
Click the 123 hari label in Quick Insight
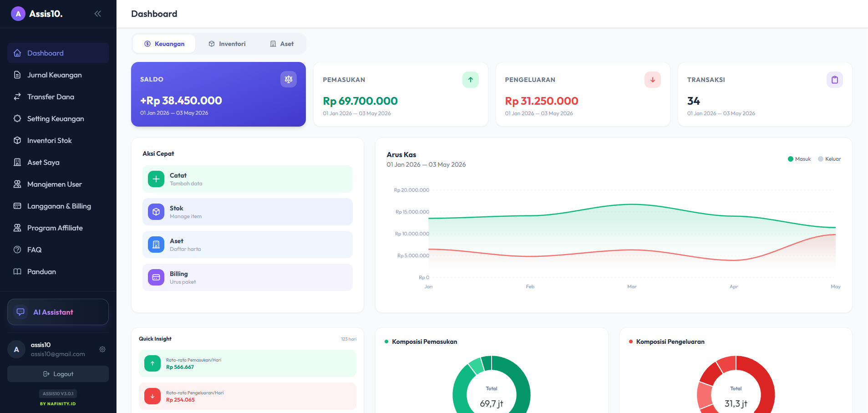[x=349, y=339]
